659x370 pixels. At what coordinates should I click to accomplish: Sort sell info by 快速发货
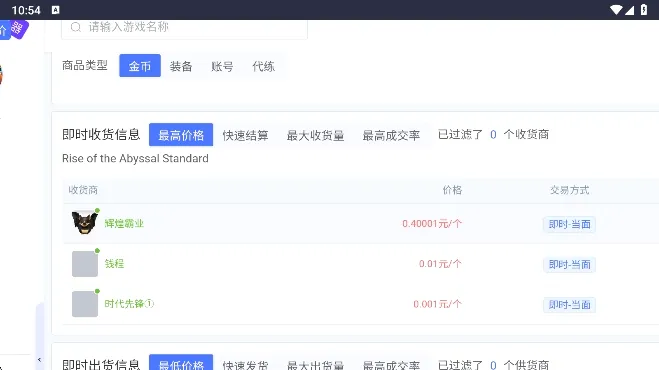245,365
